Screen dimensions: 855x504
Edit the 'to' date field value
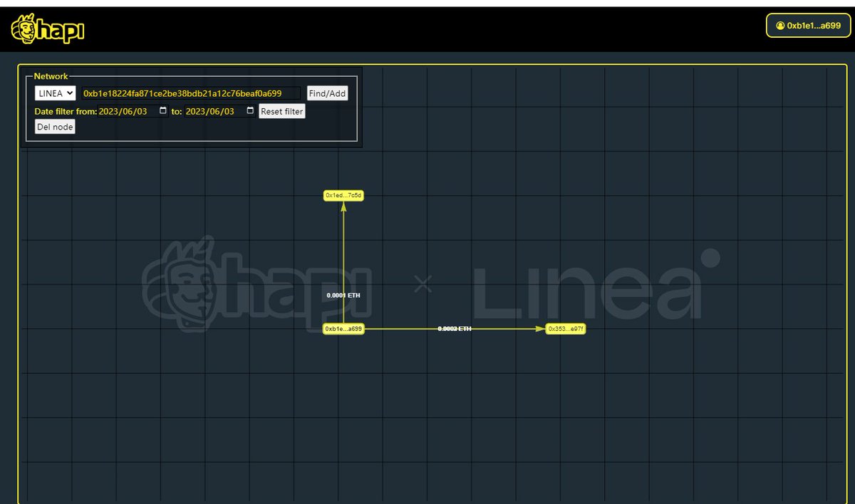[220, 112]
